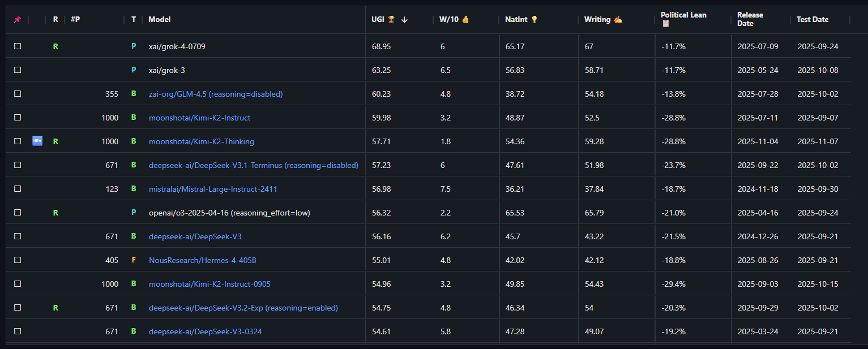Click the Writing score 37.84
The height and width of the screenshot is (349, 868).
pyautogui.click(x=595, y=189)
